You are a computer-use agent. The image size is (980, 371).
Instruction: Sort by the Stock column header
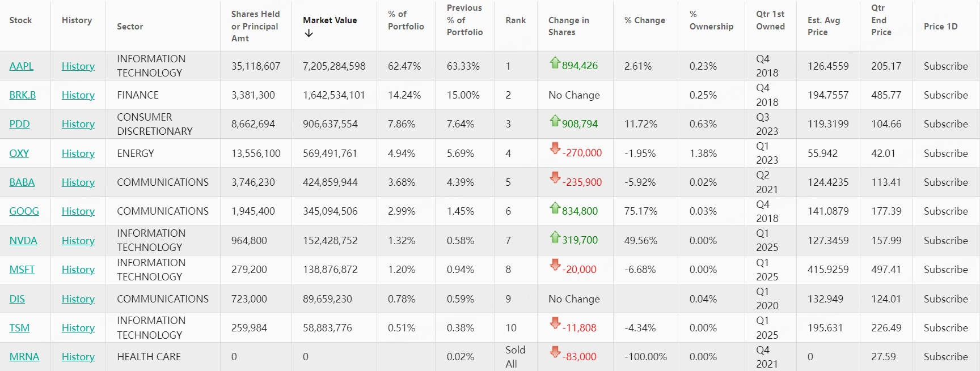pos(20,20)
